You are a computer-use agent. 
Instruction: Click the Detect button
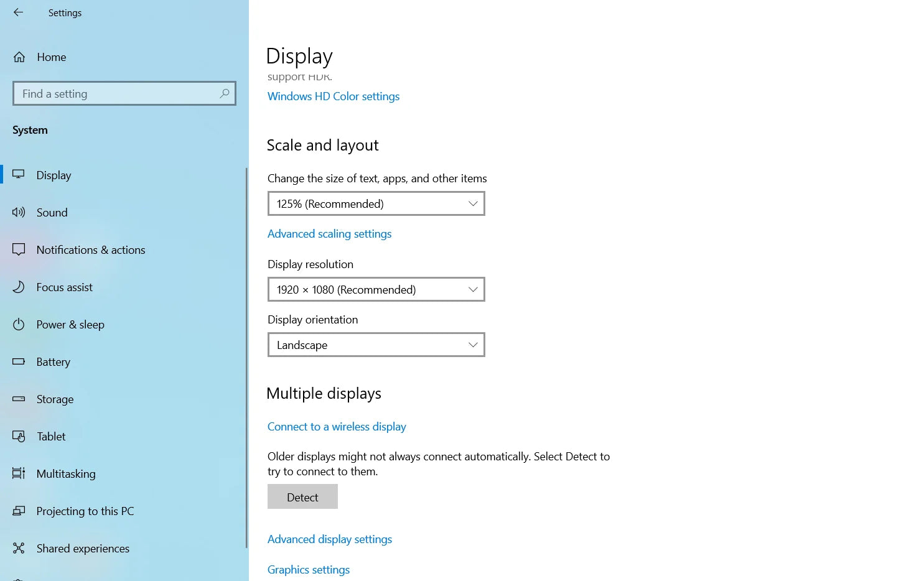tap(302, 496)
